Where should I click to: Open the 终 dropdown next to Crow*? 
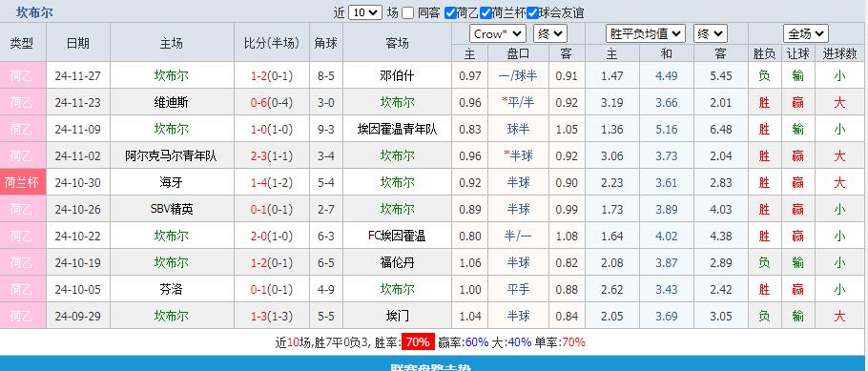pos(550,34)
